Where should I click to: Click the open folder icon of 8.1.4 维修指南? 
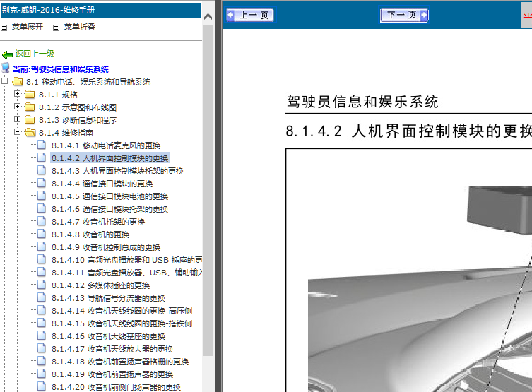coord(30,132)
